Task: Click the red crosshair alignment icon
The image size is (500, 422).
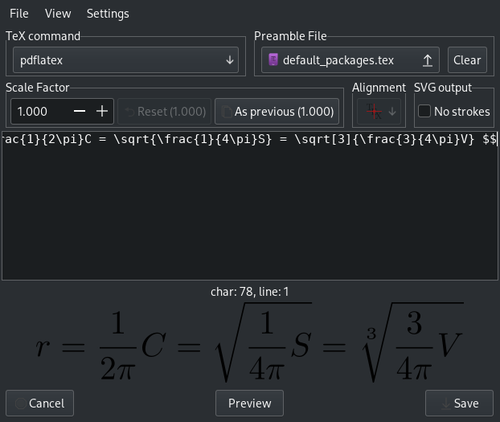Action: pyautogui.click(x=374, y=111)
